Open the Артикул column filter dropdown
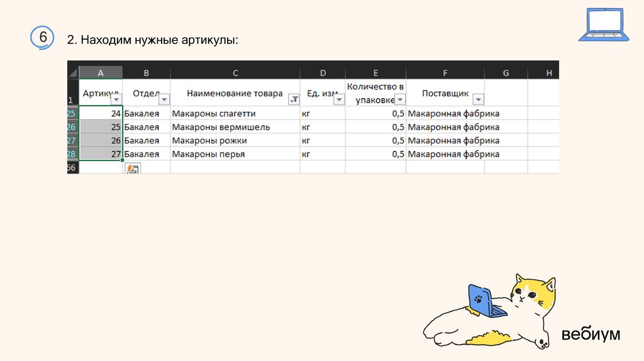The width and height of the screenshot is (644, 361). point(116,99)
